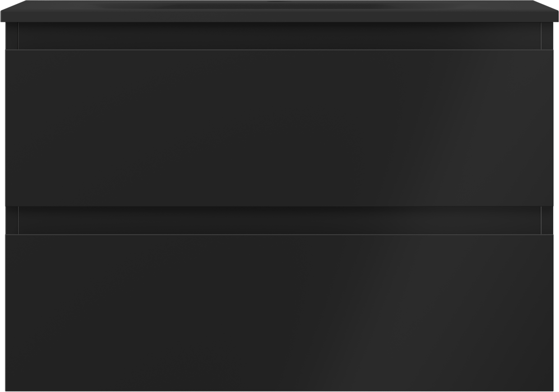
Task: Click left side panel beside upper groove
Action: click(x=12, y=36)
